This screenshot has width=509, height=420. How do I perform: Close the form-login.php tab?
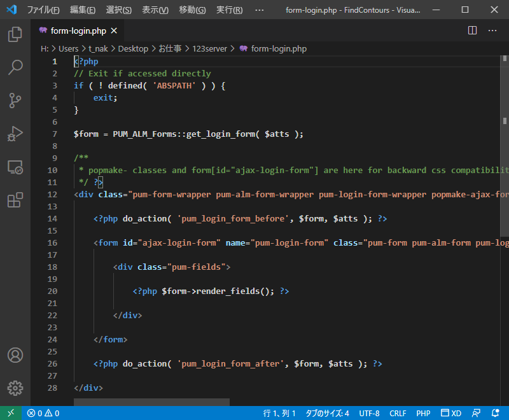tap(114, 31)
